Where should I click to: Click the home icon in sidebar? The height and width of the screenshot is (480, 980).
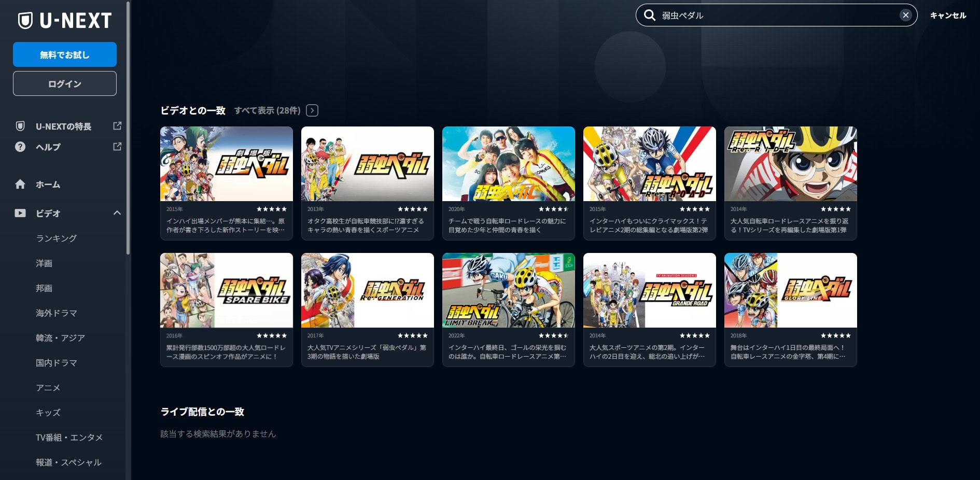[x=20, y=184]
